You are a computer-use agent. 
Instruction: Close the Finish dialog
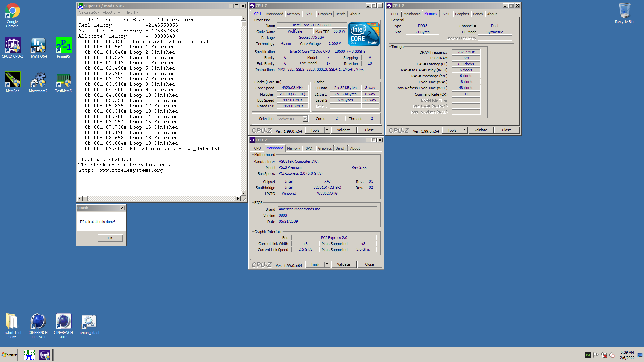122,208
